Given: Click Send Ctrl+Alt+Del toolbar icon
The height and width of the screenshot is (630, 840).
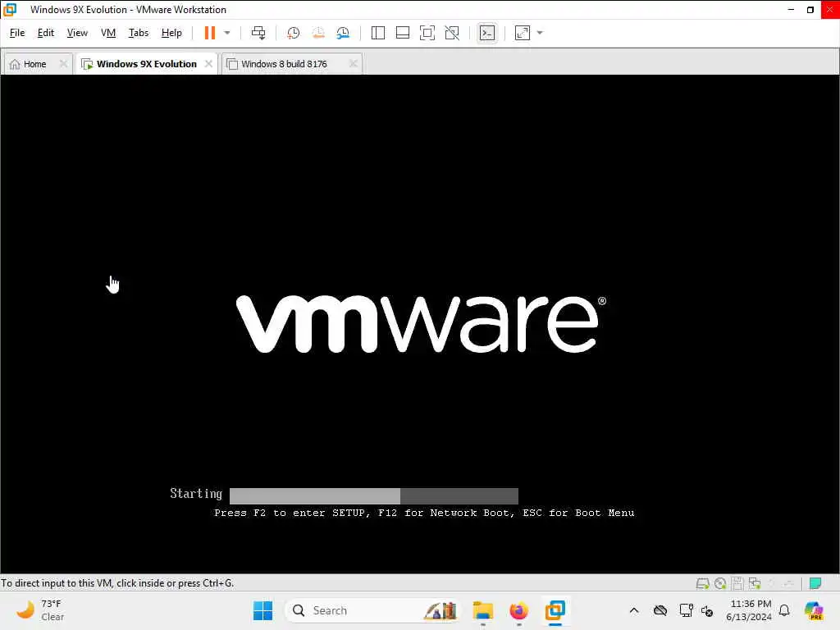Looking at the screenshot, I should pos(258,33).
